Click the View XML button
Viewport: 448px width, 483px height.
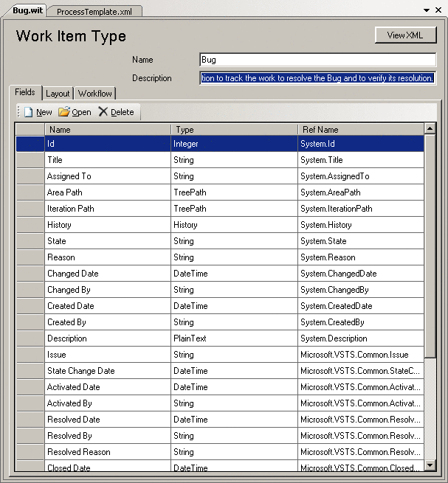(x=405, y=35)
